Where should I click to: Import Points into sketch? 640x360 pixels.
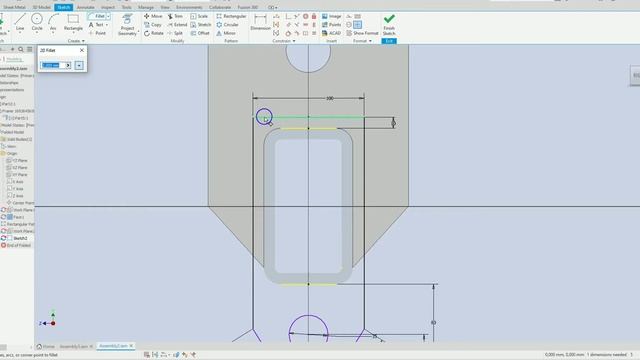331,24
